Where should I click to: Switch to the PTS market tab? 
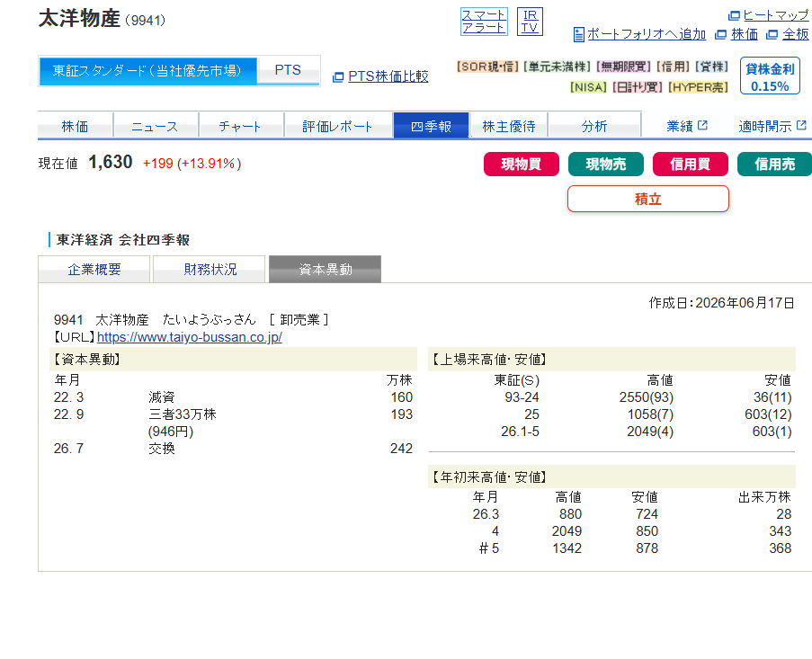[x=288, y=70]
